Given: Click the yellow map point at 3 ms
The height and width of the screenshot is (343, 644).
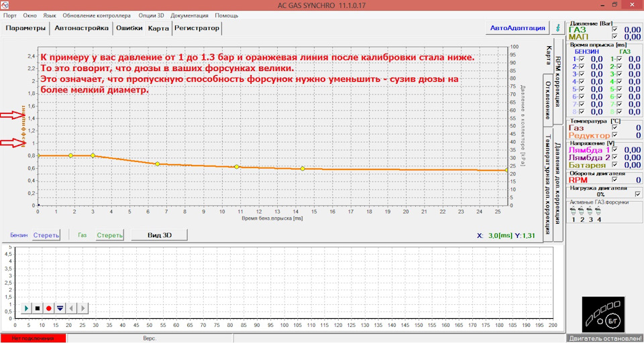Looking at the screenshot, I should click(93, 155).
